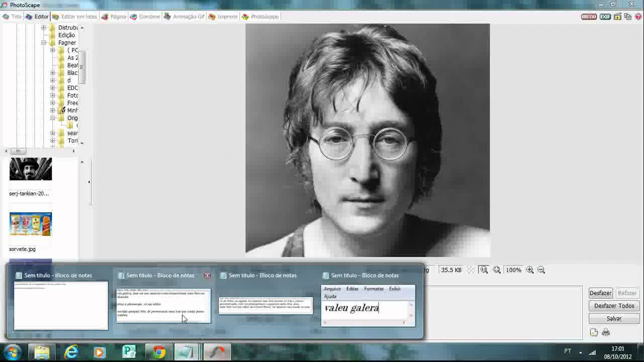Zoom in with the plus magnifier
The height and width of the screenshot is (362, 644).
[530, 270]
